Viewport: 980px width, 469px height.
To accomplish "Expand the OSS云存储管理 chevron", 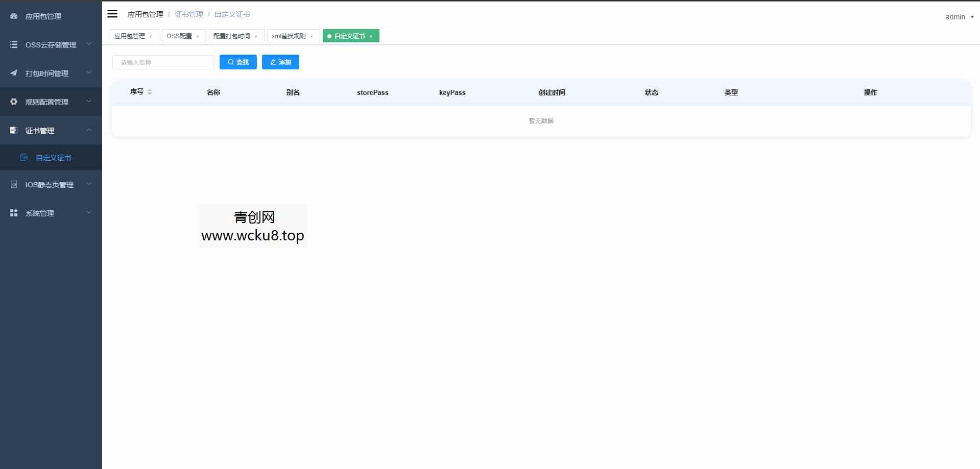I will point(89,44).
